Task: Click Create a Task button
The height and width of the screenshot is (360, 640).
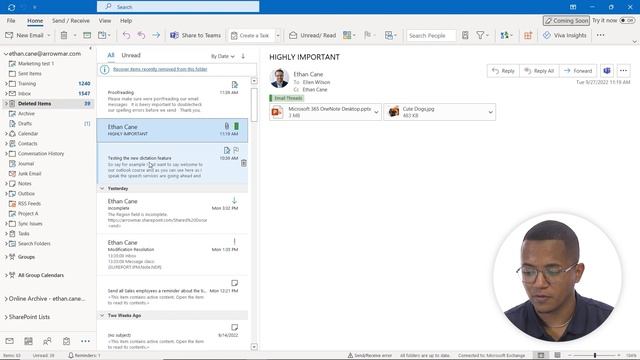Action: [250, 36]
